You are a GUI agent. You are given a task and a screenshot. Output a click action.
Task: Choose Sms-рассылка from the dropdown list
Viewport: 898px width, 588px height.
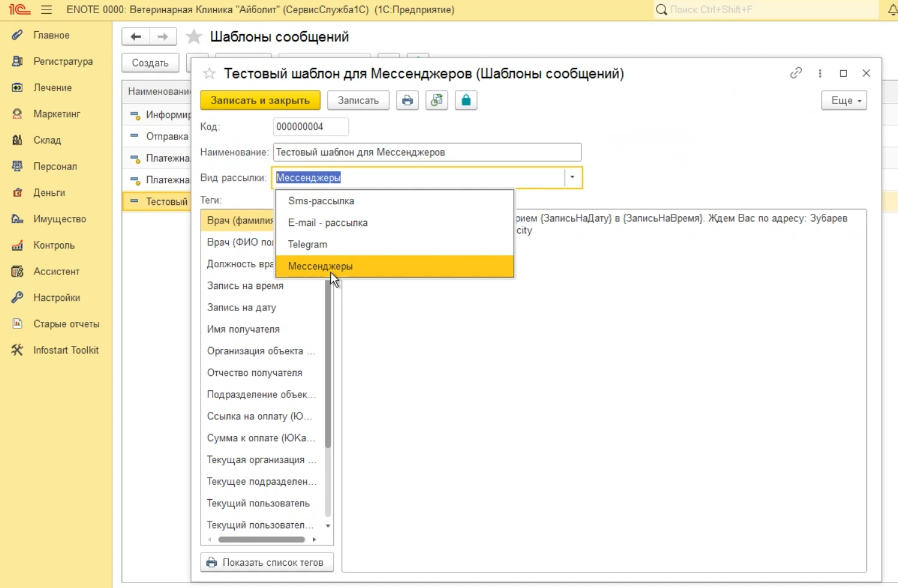click(395, 201)
